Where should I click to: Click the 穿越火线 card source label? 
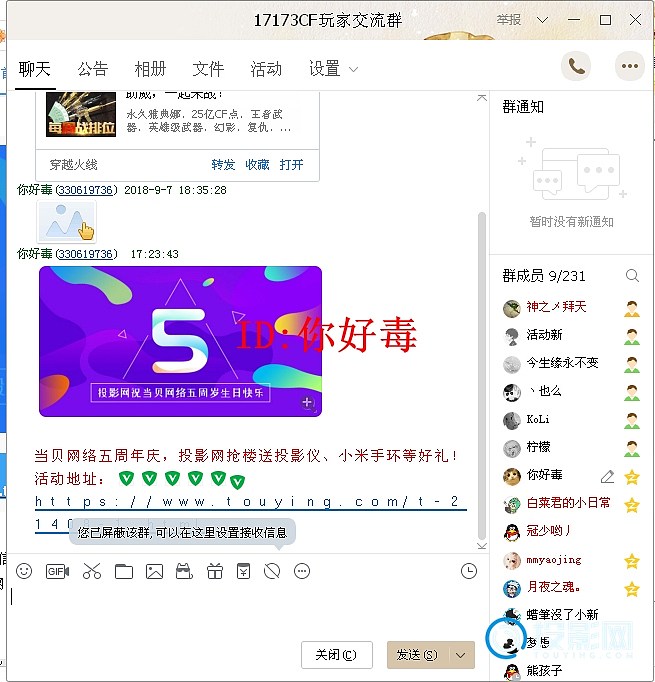[74, 165]
